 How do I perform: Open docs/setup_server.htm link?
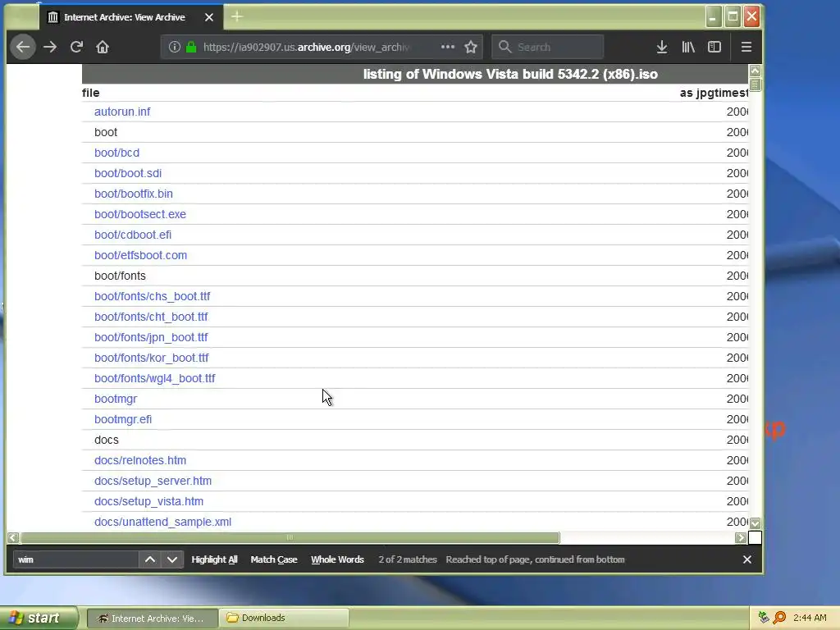click(x=153, y=481)
